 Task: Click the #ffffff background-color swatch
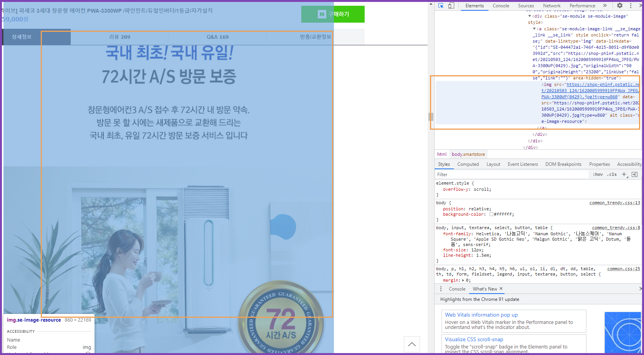point(491,214)
